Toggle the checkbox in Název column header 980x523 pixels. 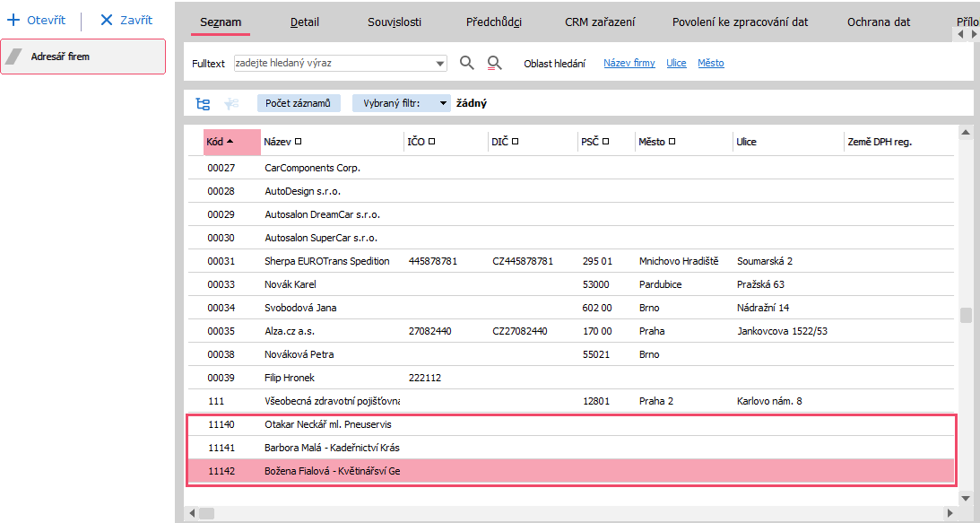[299, 142]
